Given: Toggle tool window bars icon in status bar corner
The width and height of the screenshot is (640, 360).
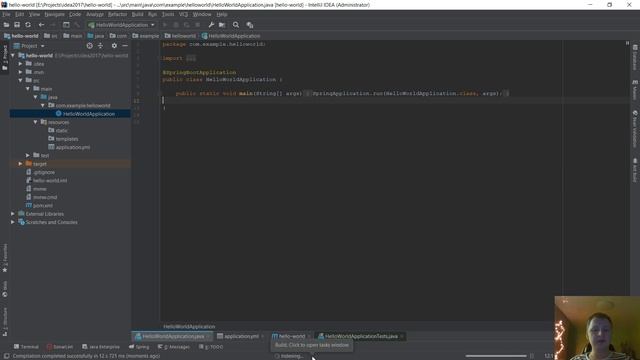Looking at the screenshot, I should [x=6, y=356].
